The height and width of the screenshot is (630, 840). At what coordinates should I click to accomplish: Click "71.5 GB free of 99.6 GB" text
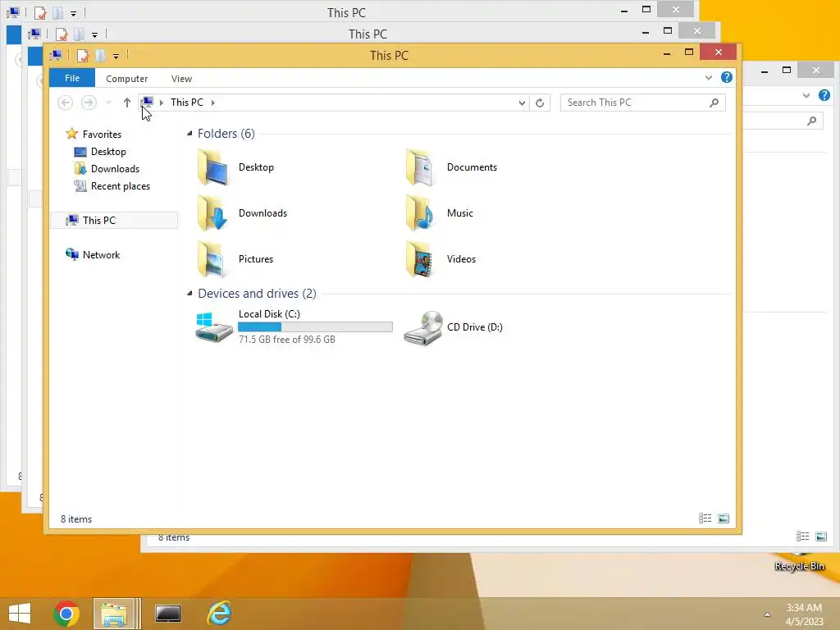tap(286, 340)
